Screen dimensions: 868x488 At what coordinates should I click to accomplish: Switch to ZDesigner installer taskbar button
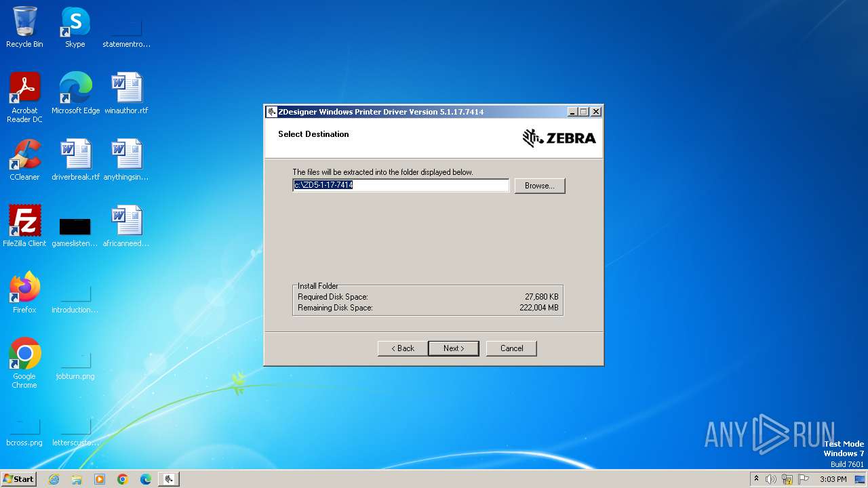coord(169,479)
